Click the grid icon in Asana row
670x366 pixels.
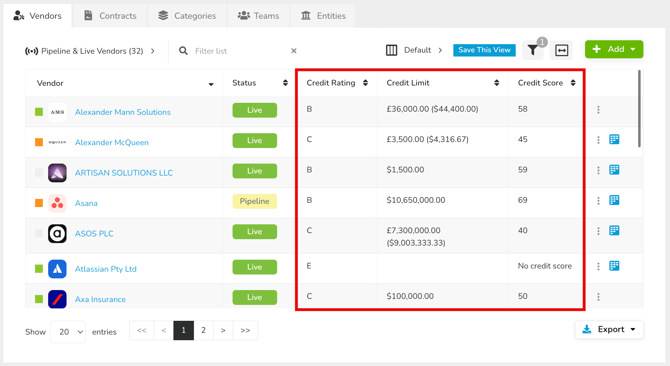[614, 200]
